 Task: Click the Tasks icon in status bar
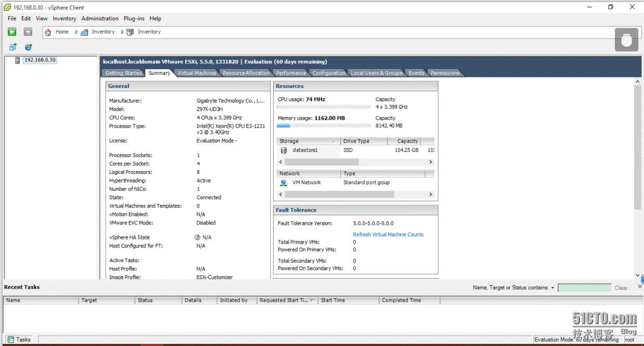tap(10, 339)
